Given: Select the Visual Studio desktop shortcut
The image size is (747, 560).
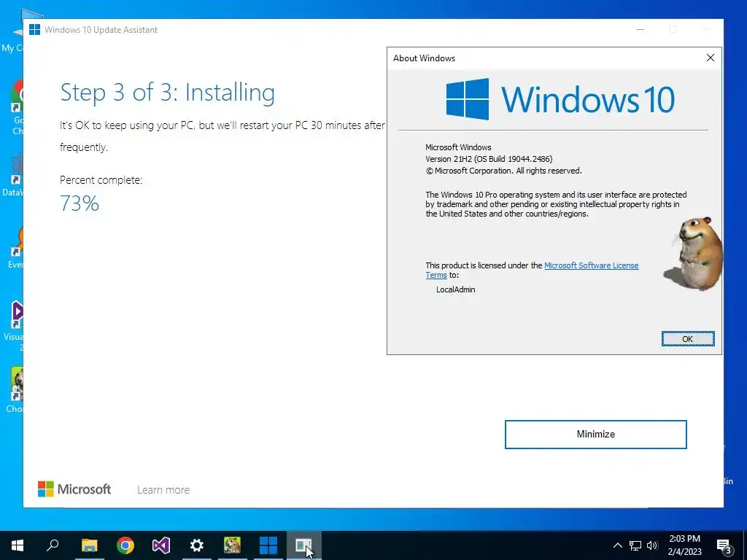Looking at the screenshot, I should [x=16, y=326].
